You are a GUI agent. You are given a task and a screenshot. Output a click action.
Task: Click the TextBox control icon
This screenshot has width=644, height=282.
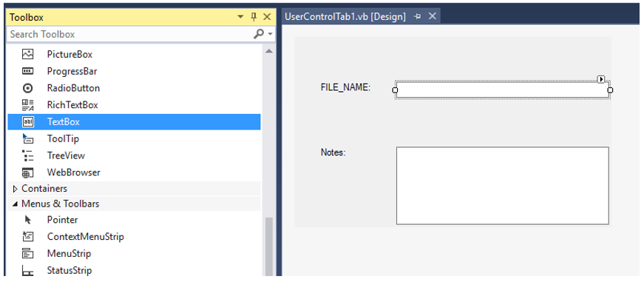[x=27, y=121]
